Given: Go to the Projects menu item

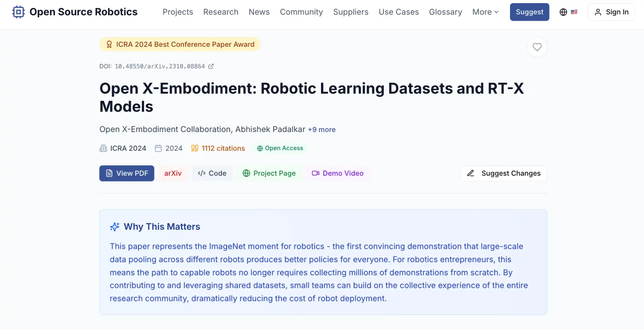Looking at the screenshot, I should 178,12.
